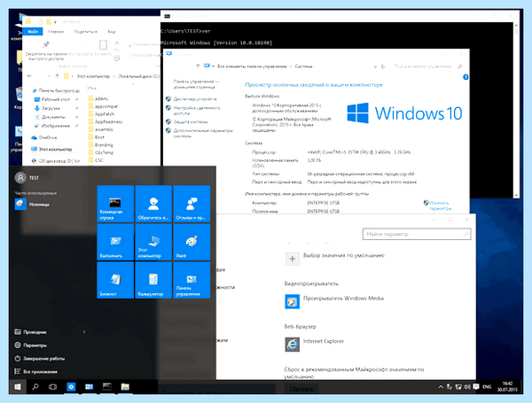Open the Feedback tile in Start menu

coord(192,204)
